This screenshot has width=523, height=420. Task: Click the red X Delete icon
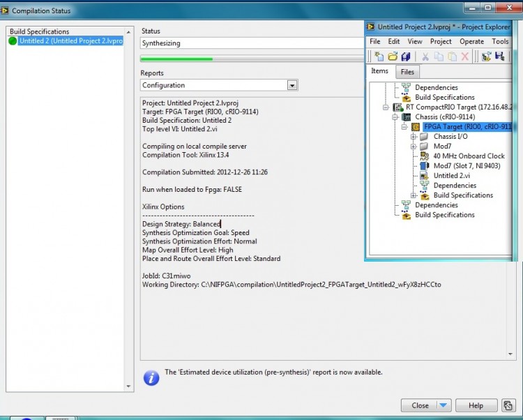coord(465,57)
